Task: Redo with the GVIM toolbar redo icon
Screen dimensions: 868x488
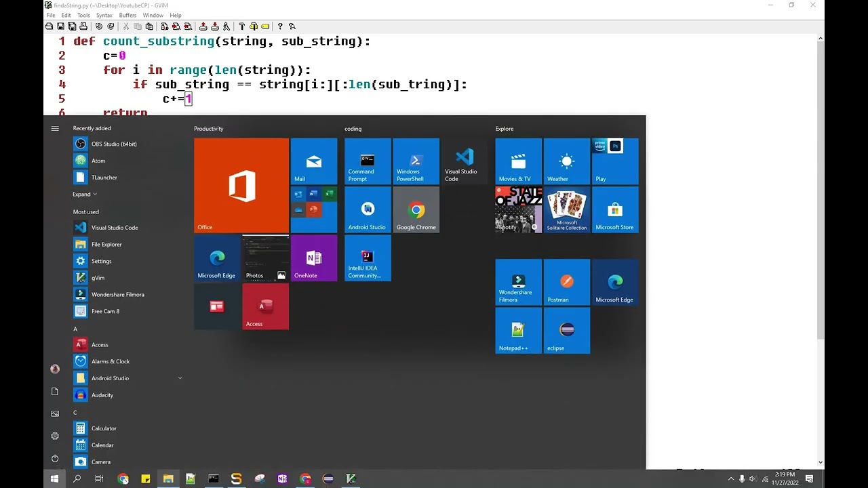Action: [111, 26]
